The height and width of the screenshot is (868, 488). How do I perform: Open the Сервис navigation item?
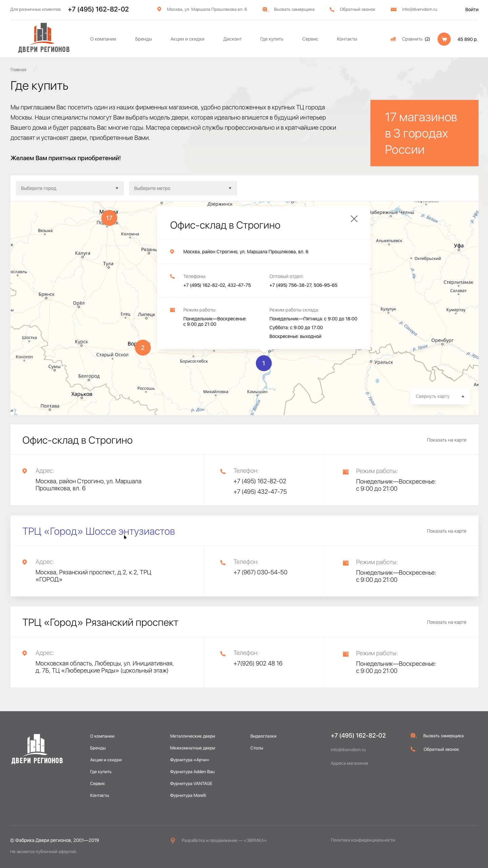[310, 39]
